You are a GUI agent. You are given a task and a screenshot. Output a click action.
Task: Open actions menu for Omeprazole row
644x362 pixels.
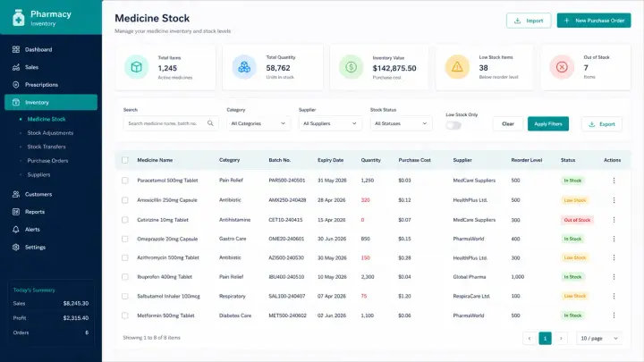pyautogui.click(x=614, y=239)
